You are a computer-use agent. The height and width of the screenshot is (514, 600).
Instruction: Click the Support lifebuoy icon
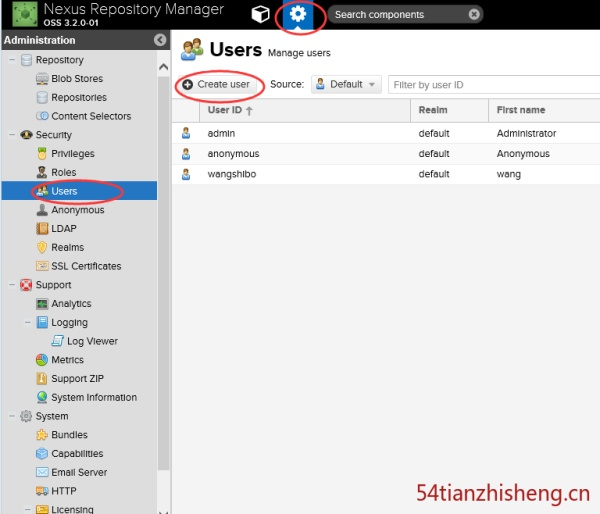click(26, 285)
